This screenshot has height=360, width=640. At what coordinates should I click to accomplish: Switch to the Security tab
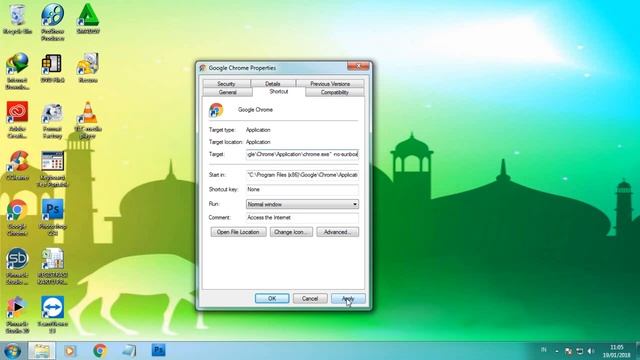coord(226,83)
